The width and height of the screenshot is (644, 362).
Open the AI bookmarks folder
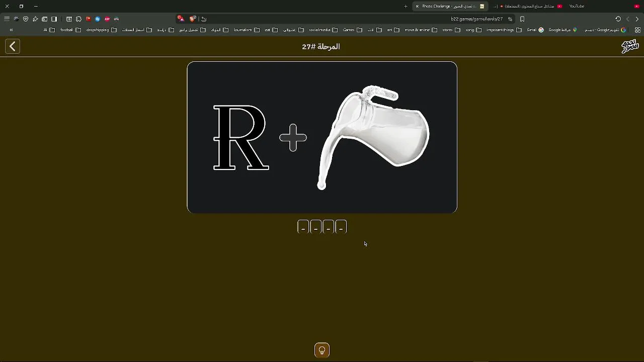49,30
